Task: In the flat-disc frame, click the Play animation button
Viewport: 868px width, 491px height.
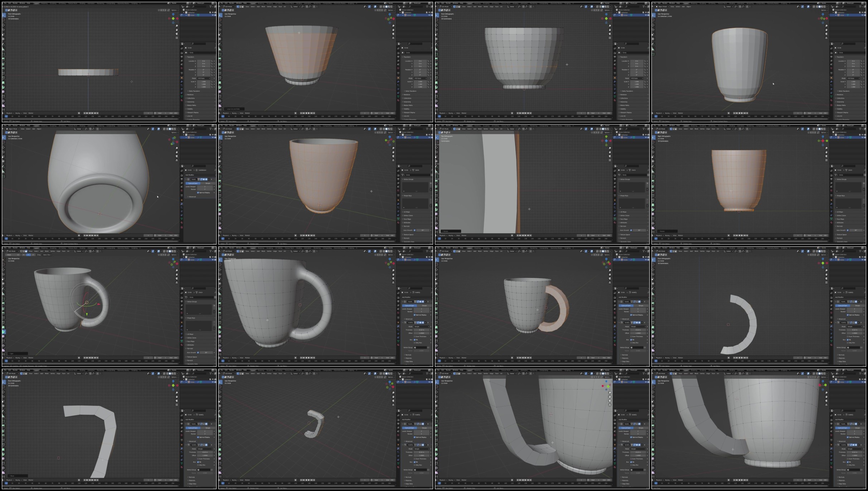Action: 92,113
